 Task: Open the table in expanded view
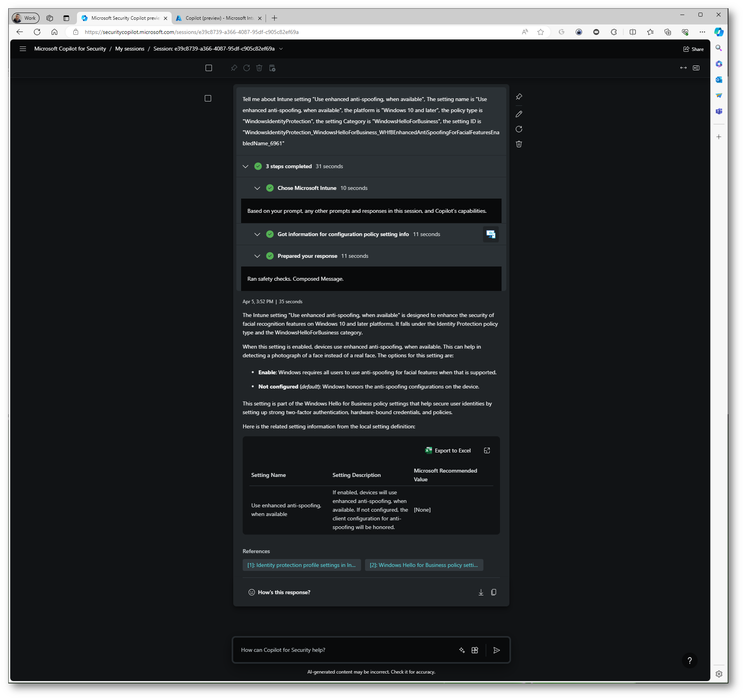[x=487, y=450]
